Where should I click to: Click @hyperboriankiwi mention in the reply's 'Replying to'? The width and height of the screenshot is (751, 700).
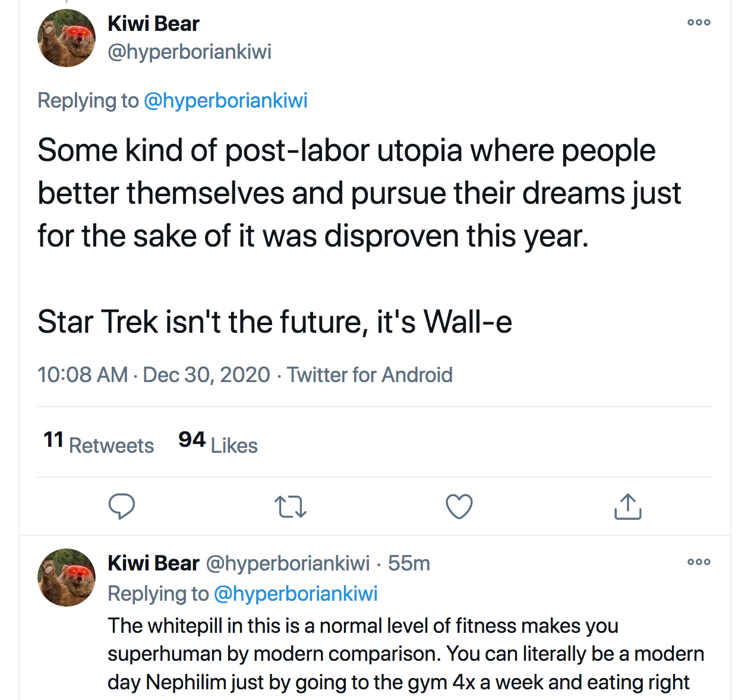click(295, 594)
